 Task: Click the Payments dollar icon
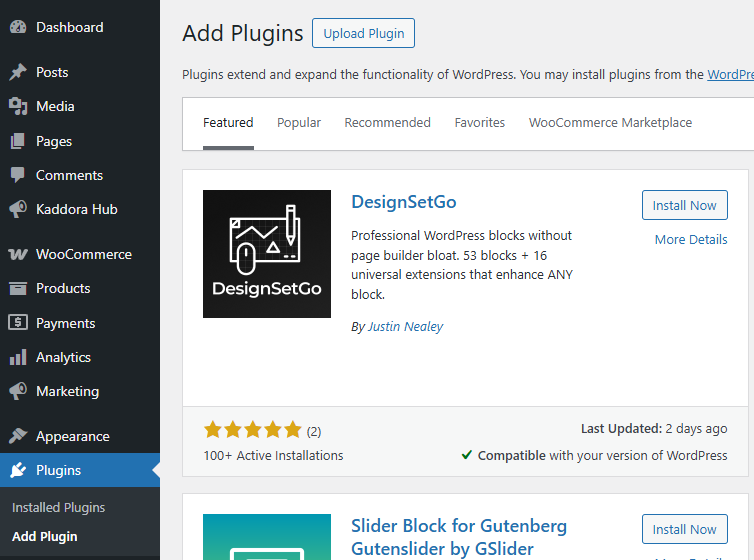pos(18,323)
